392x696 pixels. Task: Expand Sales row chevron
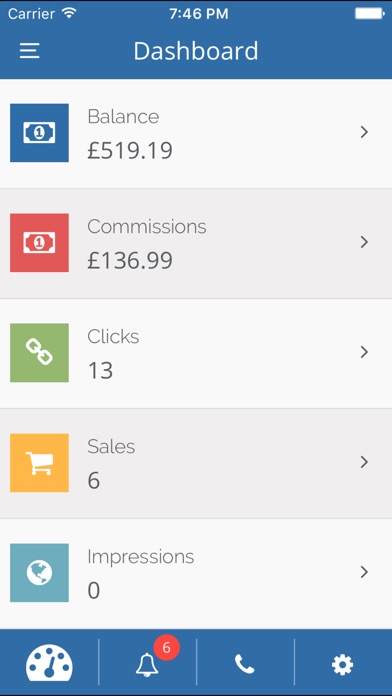pyautogui.click(x=364, y=462)
